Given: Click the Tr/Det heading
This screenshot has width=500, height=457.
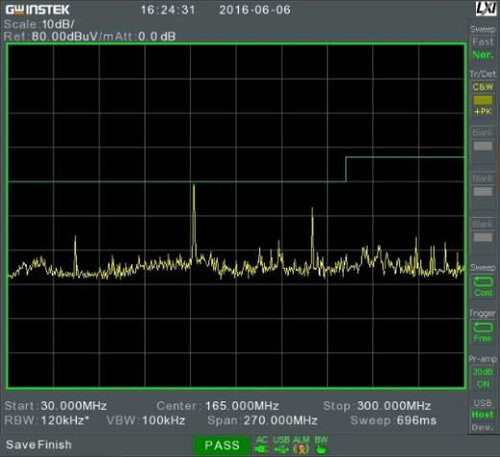Looking at the screenshot, I should 483,74.
